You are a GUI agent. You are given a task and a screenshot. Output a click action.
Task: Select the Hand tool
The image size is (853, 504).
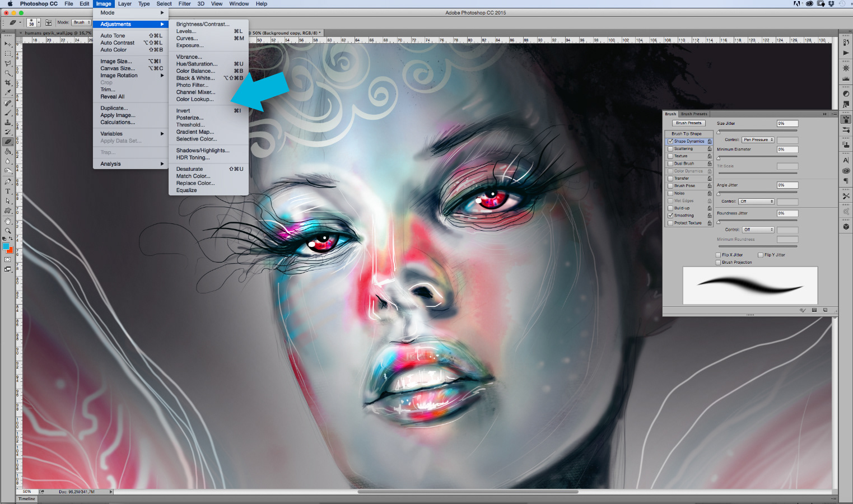[8, 221]
